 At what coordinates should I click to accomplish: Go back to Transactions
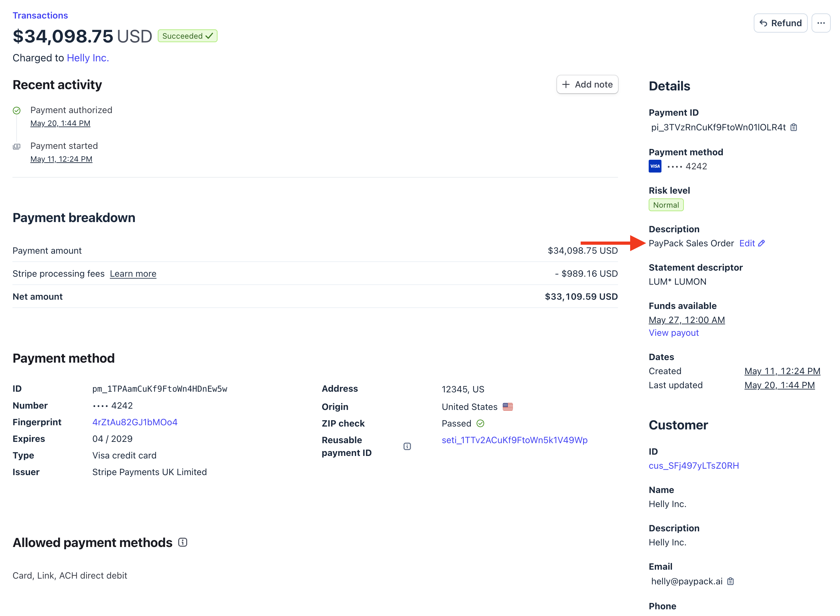[x=40, y=15]
